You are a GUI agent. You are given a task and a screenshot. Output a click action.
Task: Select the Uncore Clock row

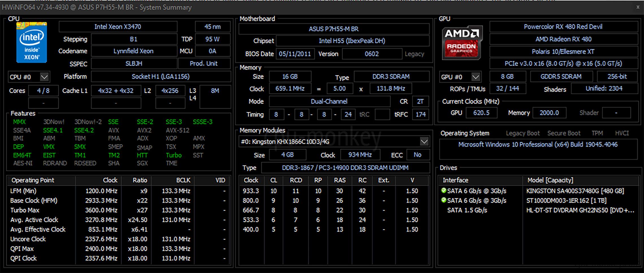pos(118,239)
